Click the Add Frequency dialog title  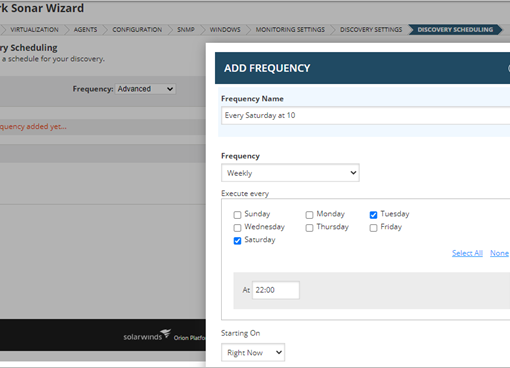pyautogui.click(x=267, y=68)
